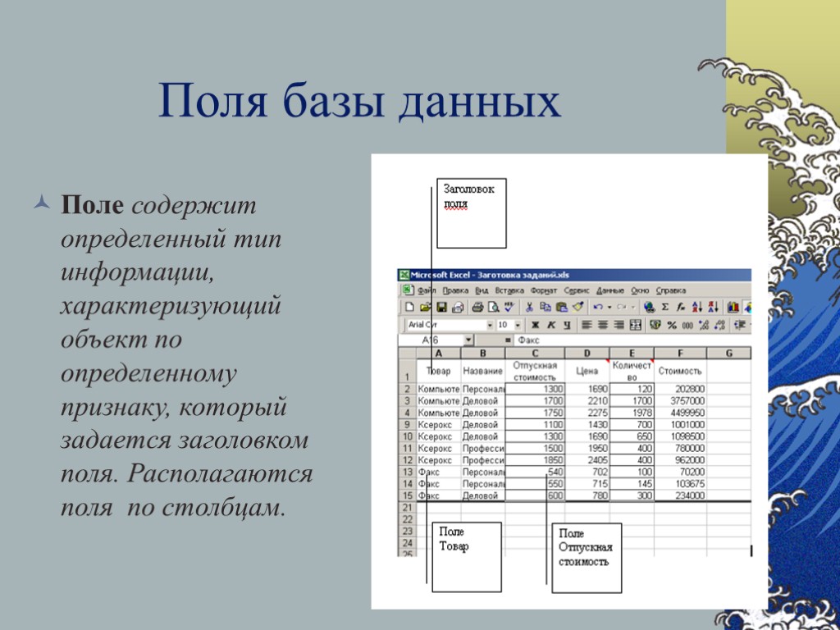Image resolution: width=840 pixels, height=630 pixels.
Task: Toggle bold formatting (Ж) button
Action: (x=535, y=325)
